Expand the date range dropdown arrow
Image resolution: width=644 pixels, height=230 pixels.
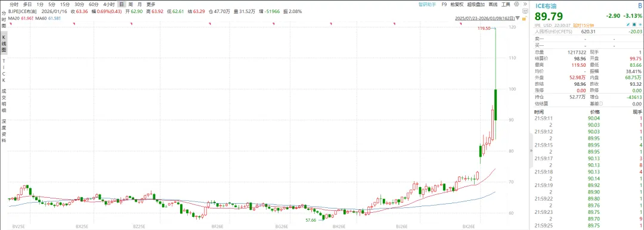click(x=518, y=18)
